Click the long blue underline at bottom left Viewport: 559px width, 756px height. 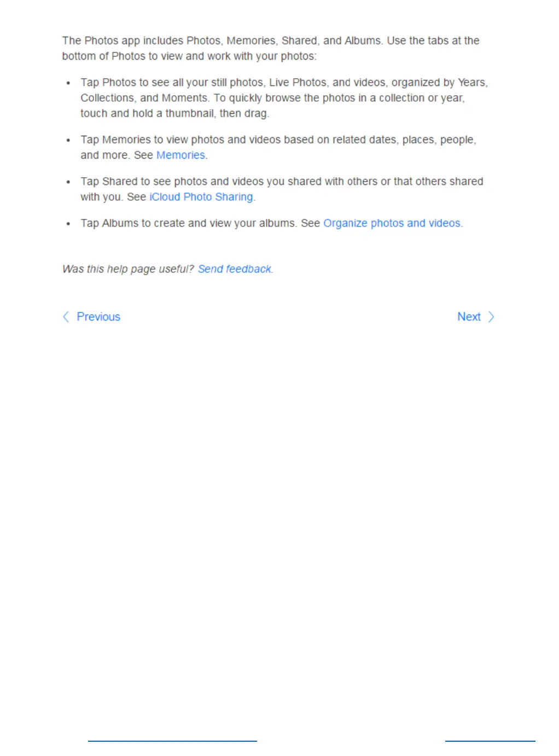click(172, 741)
